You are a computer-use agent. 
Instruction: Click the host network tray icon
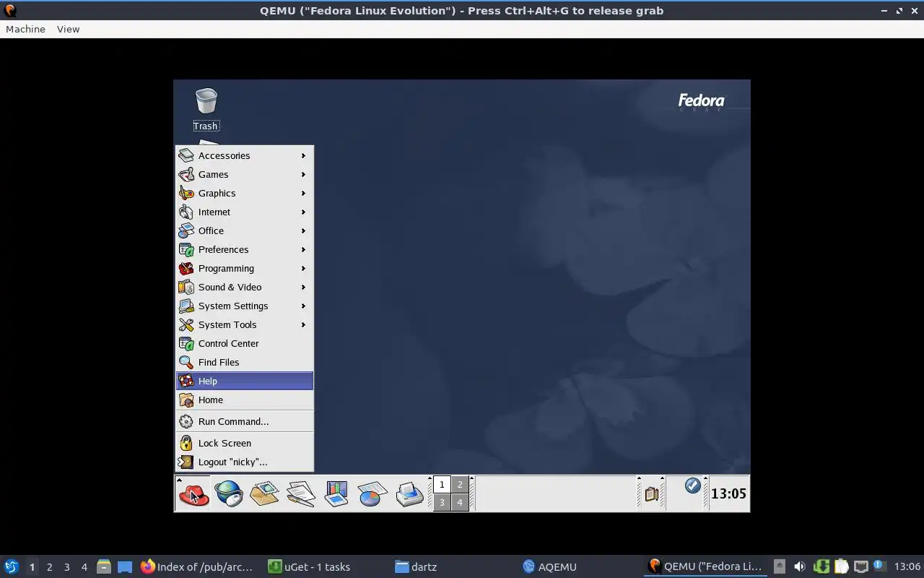pos(860,566)
